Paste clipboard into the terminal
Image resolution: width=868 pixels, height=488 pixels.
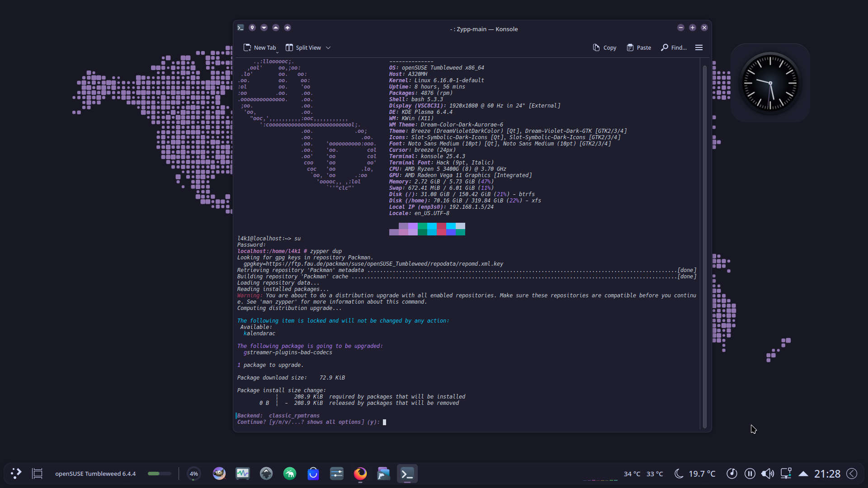(x=639, y=47)
